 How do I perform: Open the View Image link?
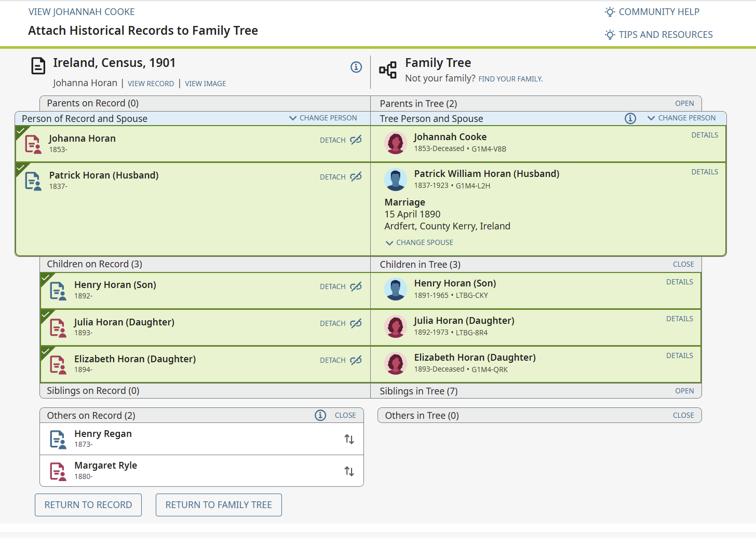point(206,84)
